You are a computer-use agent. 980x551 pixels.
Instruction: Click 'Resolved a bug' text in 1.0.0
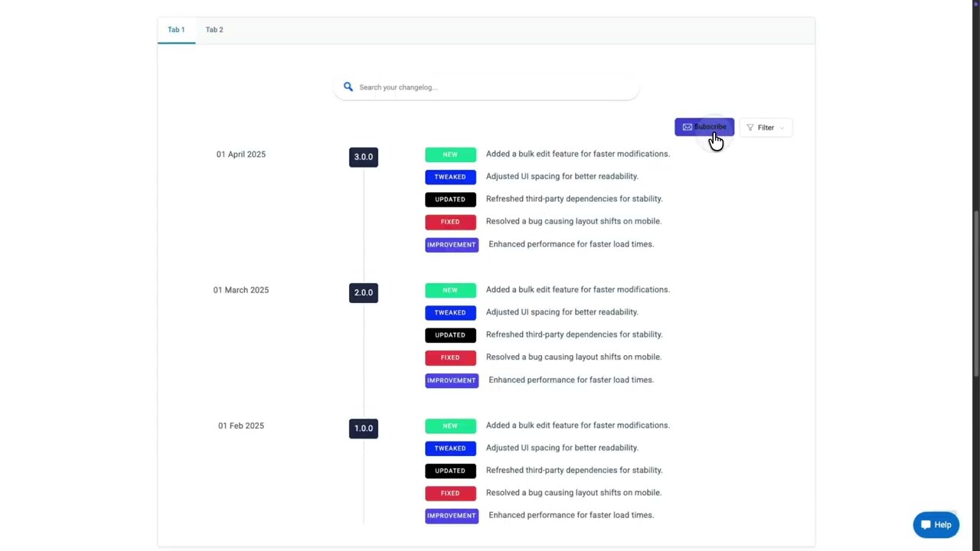pyautogui.click(x=573, y=493)
